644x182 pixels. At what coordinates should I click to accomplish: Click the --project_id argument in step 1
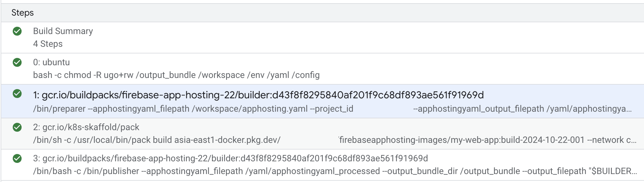pos(332,109)
